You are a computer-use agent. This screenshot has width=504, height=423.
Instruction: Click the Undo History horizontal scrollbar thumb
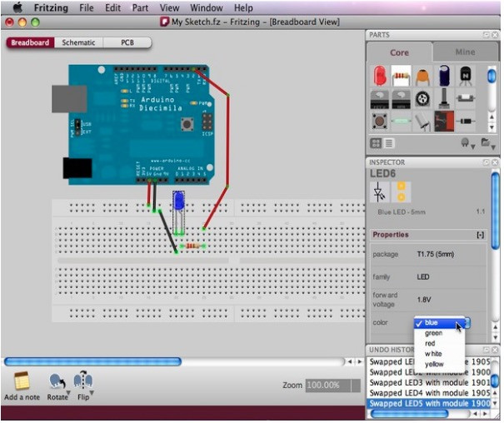pos(409,414)
